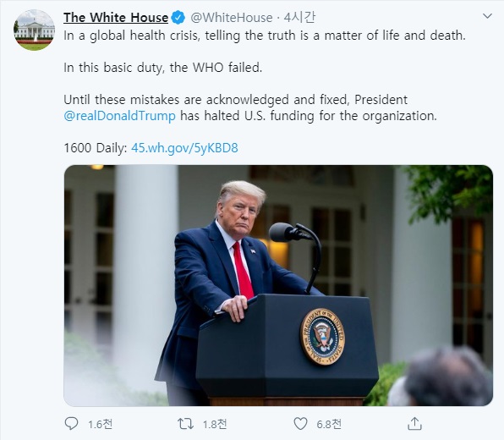The height and width of the screenshot is (440, 504).
Task: Click the 6.8천 like count
Action: [329, 424]
